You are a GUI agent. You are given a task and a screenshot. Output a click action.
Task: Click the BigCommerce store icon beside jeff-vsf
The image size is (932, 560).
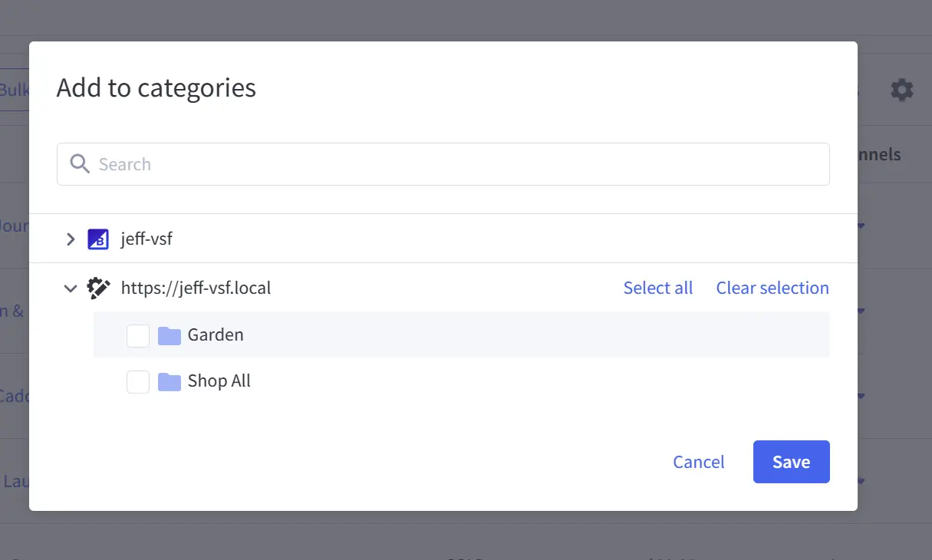tap(97, 239)
